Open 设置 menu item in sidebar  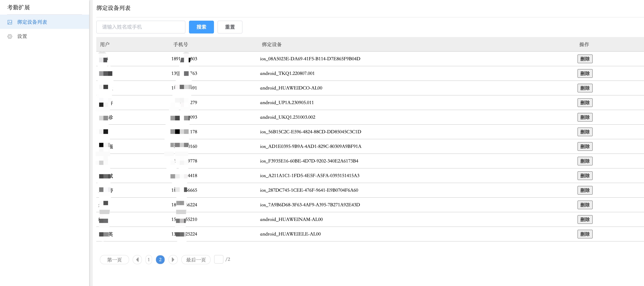(x=22, y=37)
